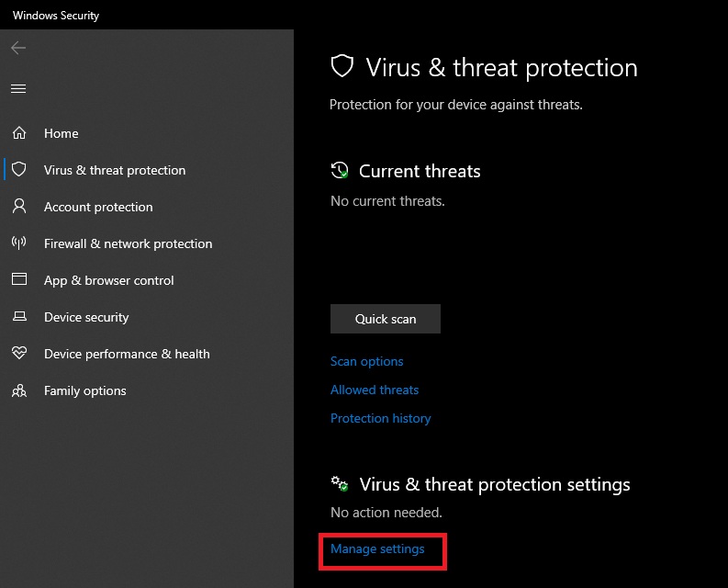Click the Current threats heading
This screenshot has width=728, height=588.
420,171
